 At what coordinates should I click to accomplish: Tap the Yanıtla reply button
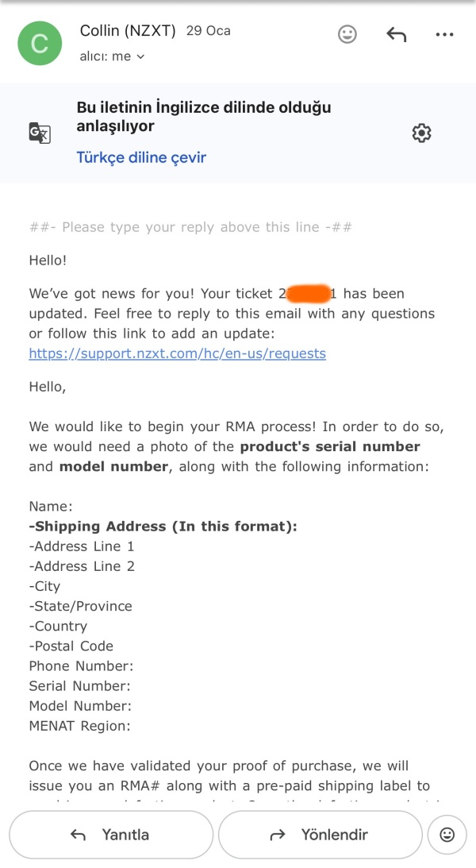(x=111, y=834)
